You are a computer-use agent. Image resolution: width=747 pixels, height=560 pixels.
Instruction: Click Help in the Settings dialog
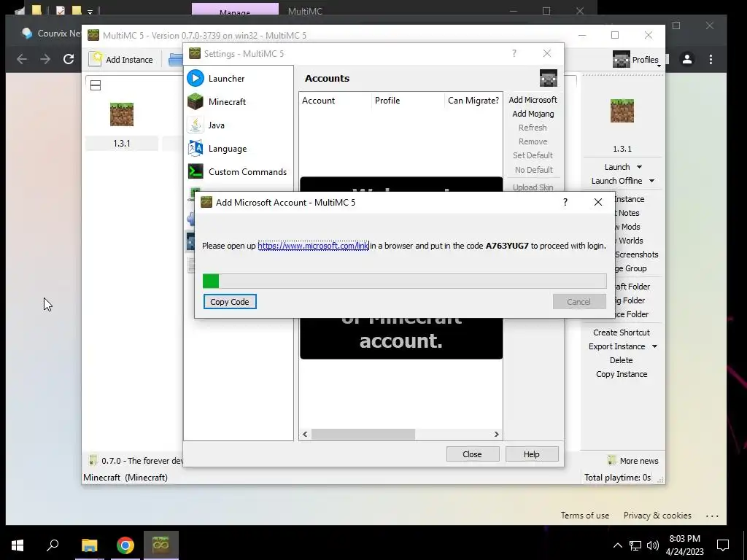tap(532, 454)
